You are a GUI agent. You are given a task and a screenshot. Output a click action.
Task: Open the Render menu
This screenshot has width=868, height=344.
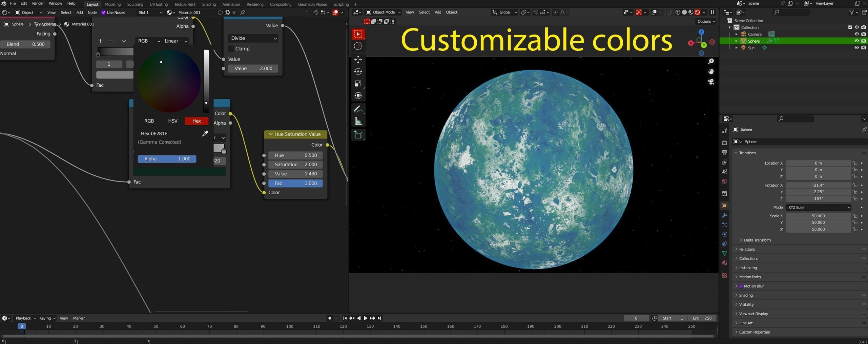point(38,3)
